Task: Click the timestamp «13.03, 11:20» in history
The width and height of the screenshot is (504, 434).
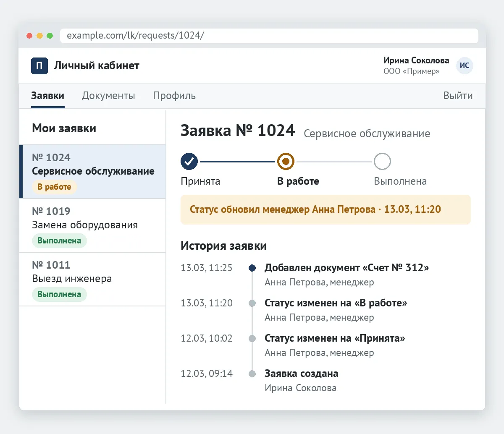Action: coord(207,303)
